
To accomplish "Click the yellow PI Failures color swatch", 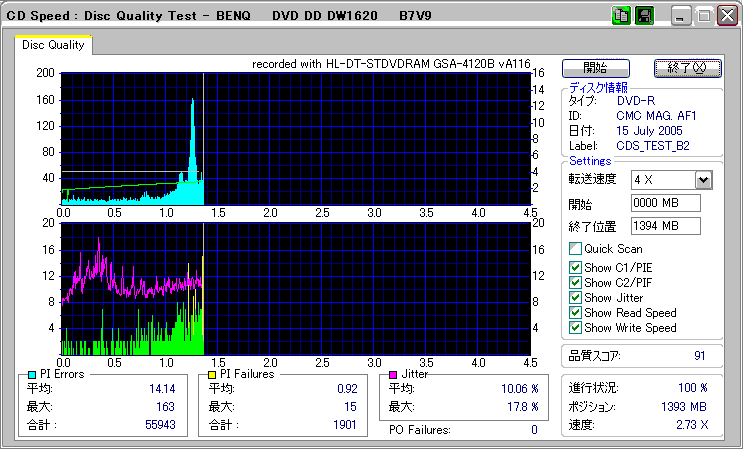I will coord(212,375).
